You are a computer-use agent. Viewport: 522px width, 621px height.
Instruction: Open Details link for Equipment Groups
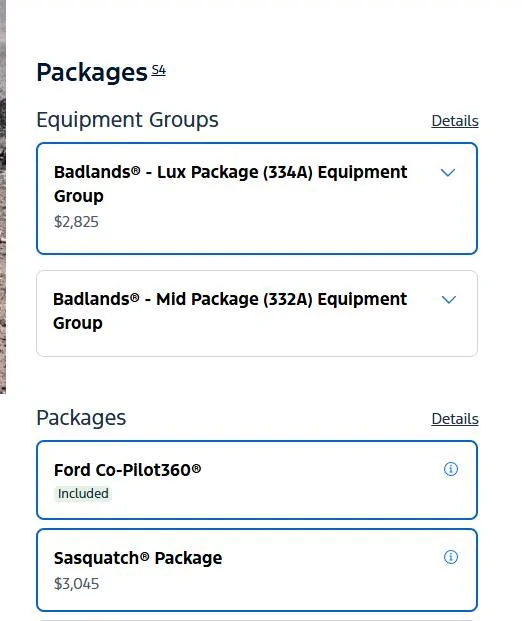tap(455, 121)
